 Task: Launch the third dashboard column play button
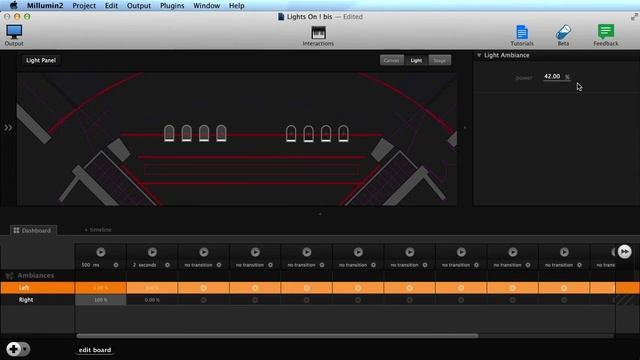tap(204, 252)
